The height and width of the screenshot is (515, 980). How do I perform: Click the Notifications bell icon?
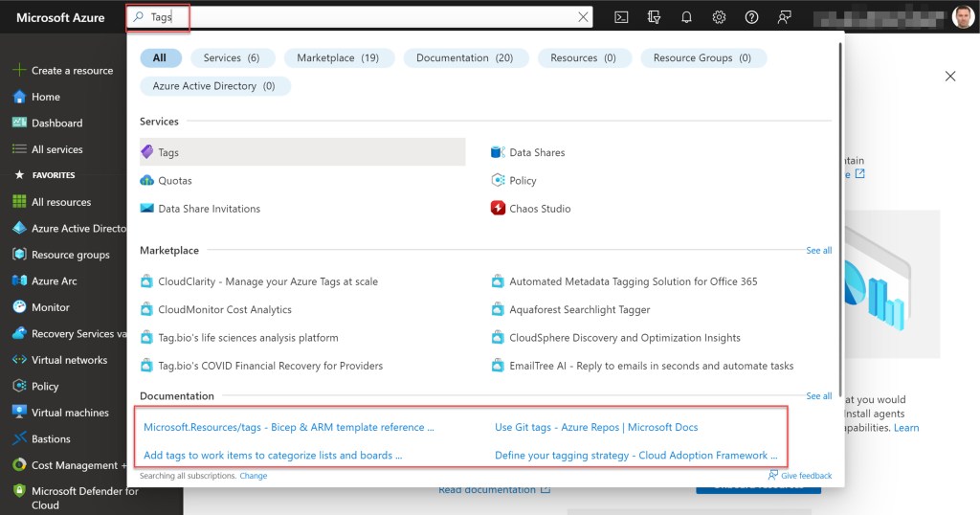(686, 17)
